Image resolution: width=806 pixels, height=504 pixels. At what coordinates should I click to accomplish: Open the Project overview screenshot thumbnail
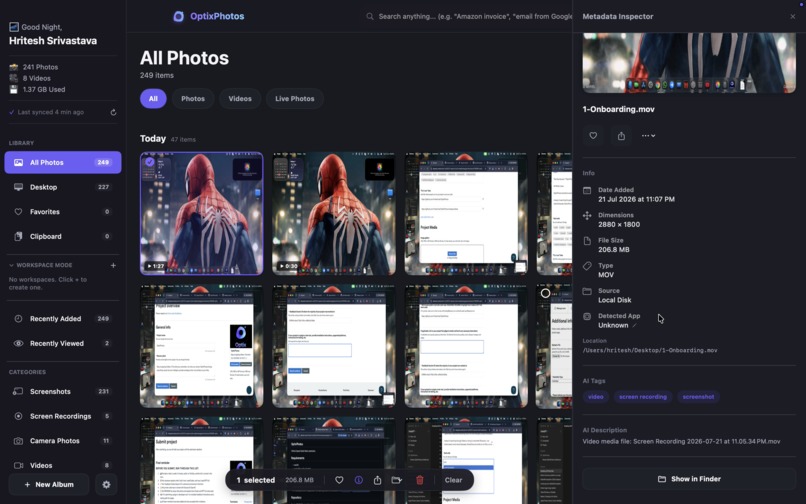[202, 346]
